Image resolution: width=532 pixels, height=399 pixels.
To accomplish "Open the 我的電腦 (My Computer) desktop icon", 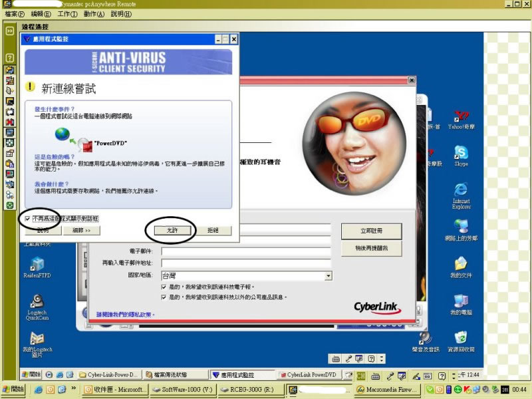I will pyautogui.click(x=461, y=305).
